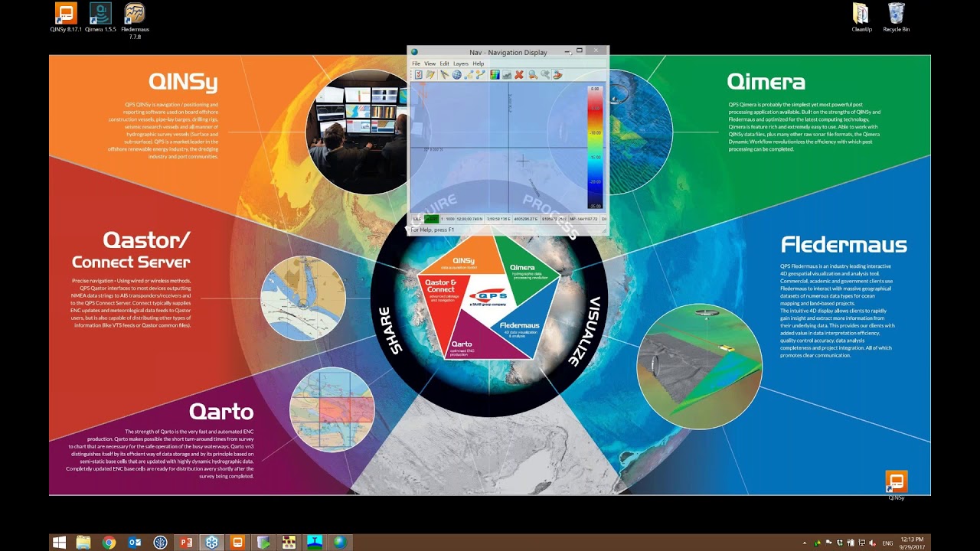The height and width of the screenshot is (551, 980).
Task: Click the pencil edit toolbar icon
Action: pyautogui.click(x=430, y=74)
